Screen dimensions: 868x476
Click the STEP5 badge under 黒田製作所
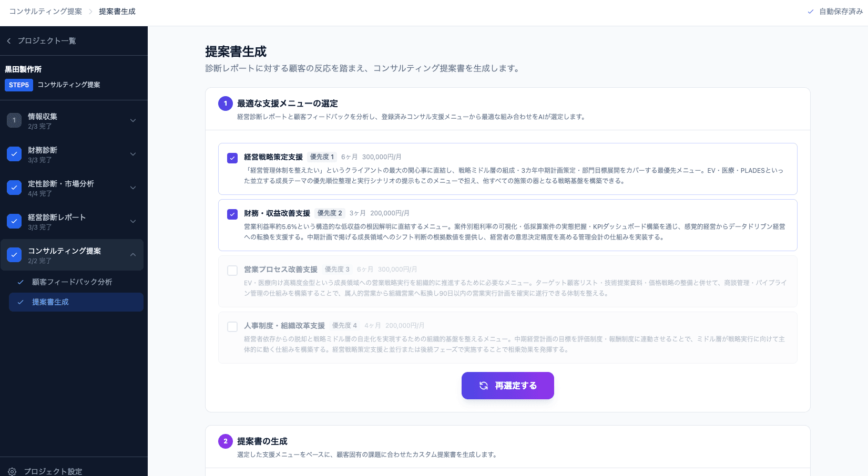18,85
